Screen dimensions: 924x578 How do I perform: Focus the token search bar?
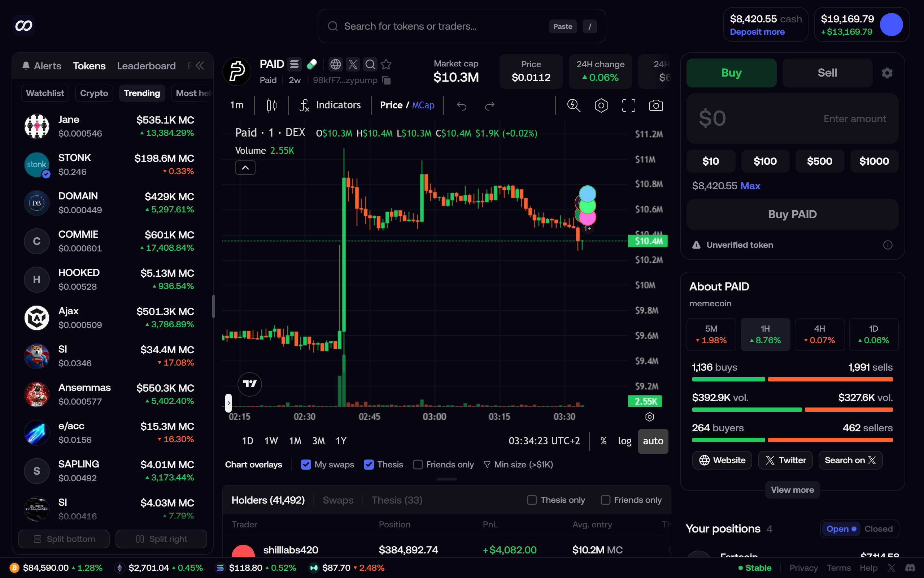(462, 26)
